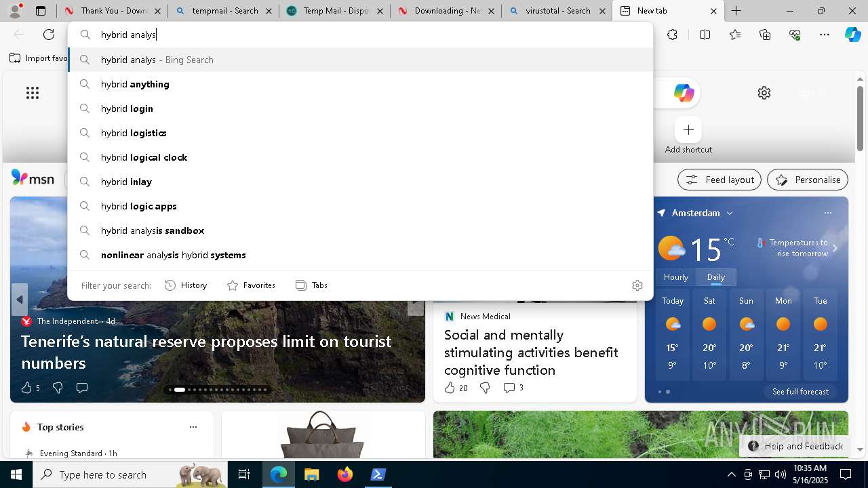Show hidden system tray icons
The image size is (868, 488).
[731, 474]
